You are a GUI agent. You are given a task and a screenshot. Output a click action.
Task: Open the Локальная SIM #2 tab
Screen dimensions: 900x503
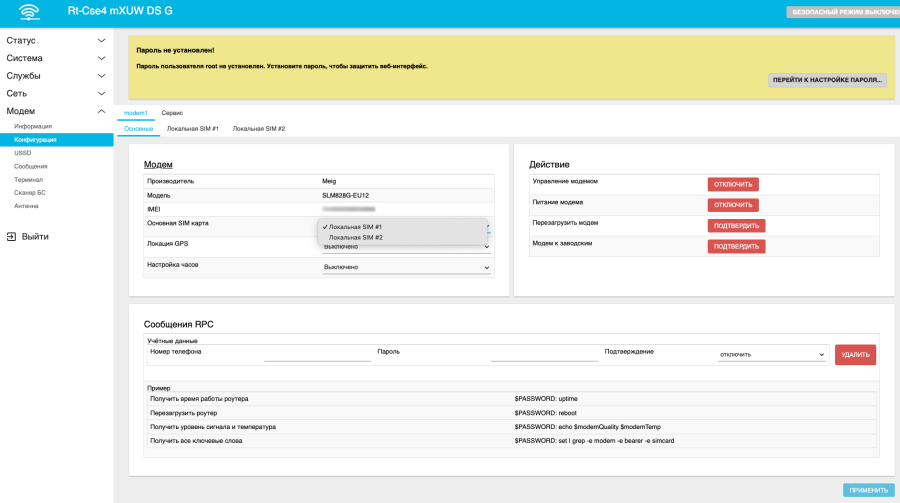tap(259, 129)
